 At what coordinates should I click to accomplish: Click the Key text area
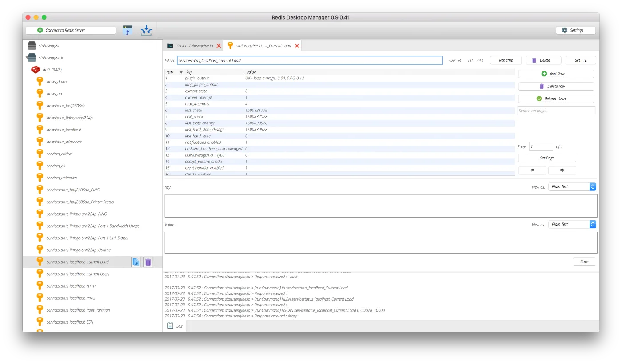pyautogui.click(x=381, y=206)
